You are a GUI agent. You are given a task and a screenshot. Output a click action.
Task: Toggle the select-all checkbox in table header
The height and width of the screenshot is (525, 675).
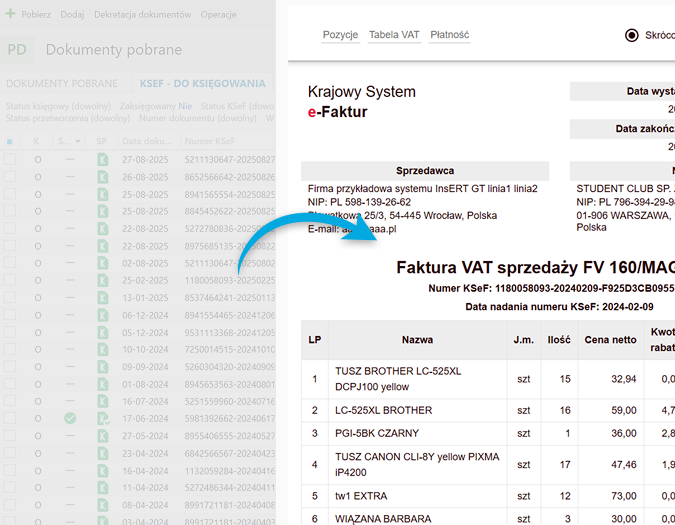(x=10, y=141)
